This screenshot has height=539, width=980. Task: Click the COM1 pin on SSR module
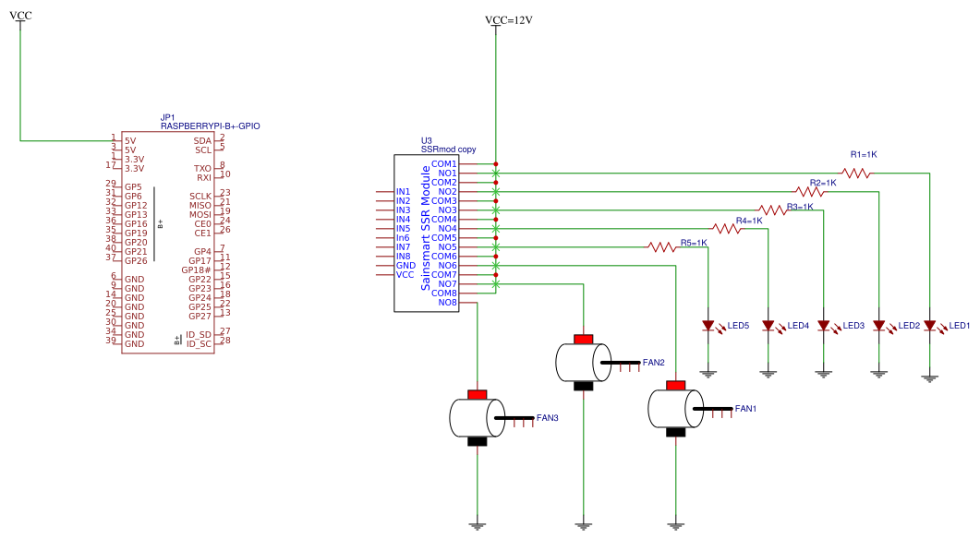click(444, 163)
